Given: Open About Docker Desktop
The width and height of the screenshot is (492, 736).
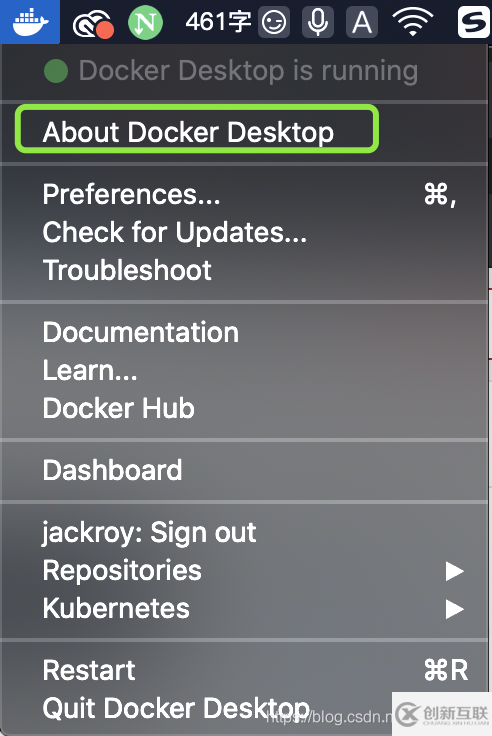Looking at the screenshot, I should tap(244, 132).
